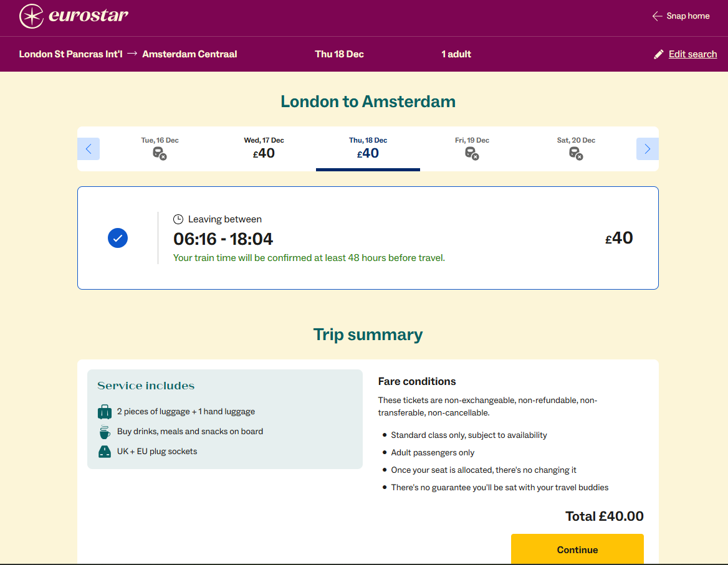The image size is (728, 565).
Task: Click the pencil edit icon
Action: point(658,54)
